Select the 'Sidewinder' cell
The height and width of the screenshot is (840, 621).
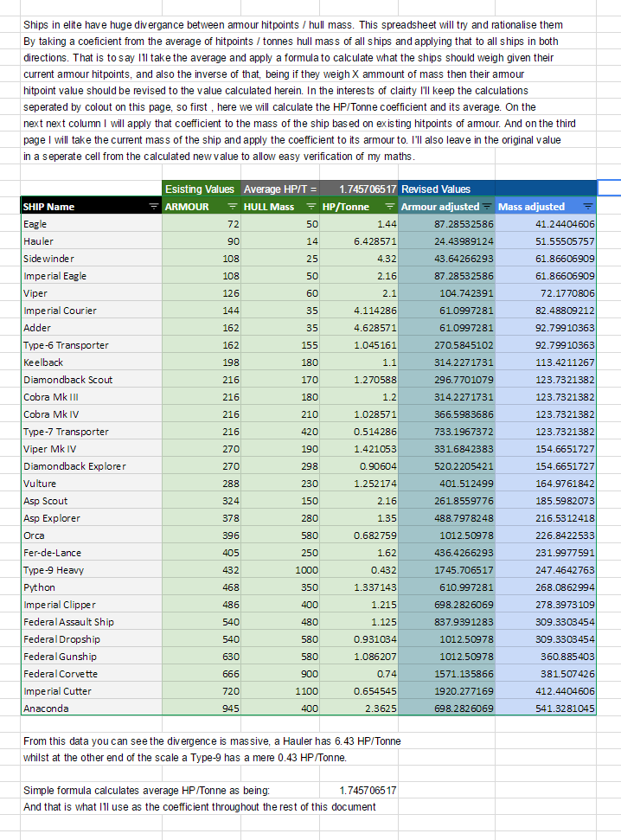tap(92, 258)
